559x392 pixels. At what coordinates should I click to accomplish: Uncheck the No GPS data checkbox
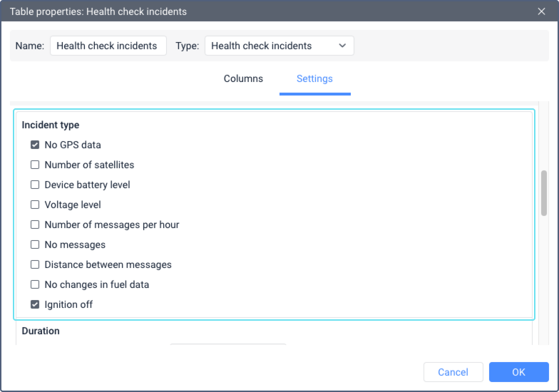[35, 145]
